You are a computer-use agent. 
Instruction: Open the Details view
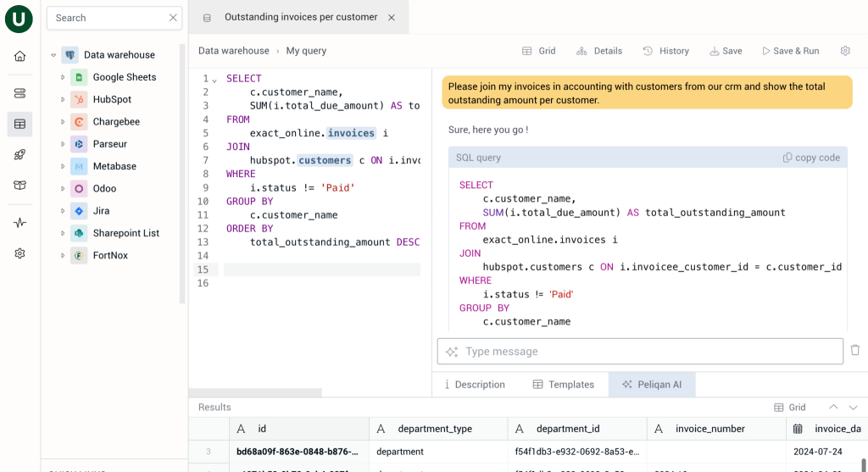pos(599,51)
